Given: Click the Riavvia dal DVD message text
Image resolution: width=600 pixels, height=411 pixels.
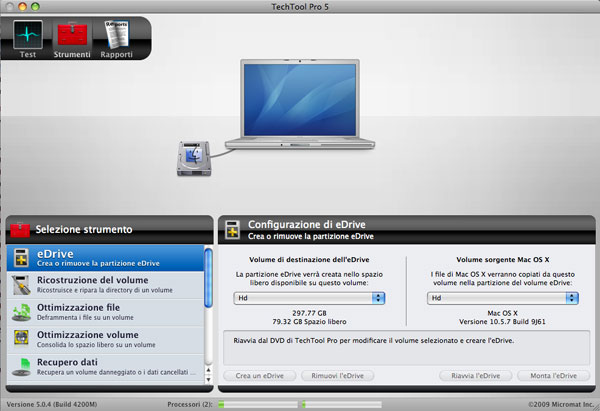Looking at the screenshot, I should [x=373, y=340].
